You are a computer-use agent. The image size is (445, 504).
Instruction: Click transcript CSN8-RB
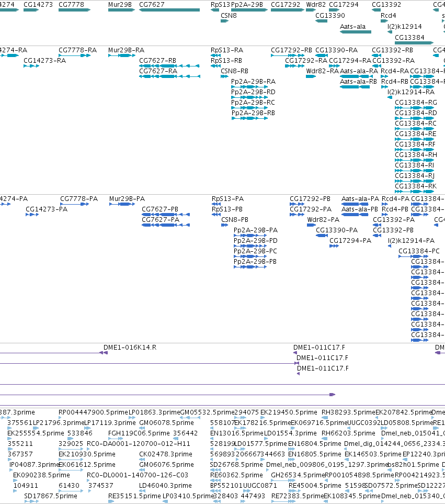tap(234, 71)
